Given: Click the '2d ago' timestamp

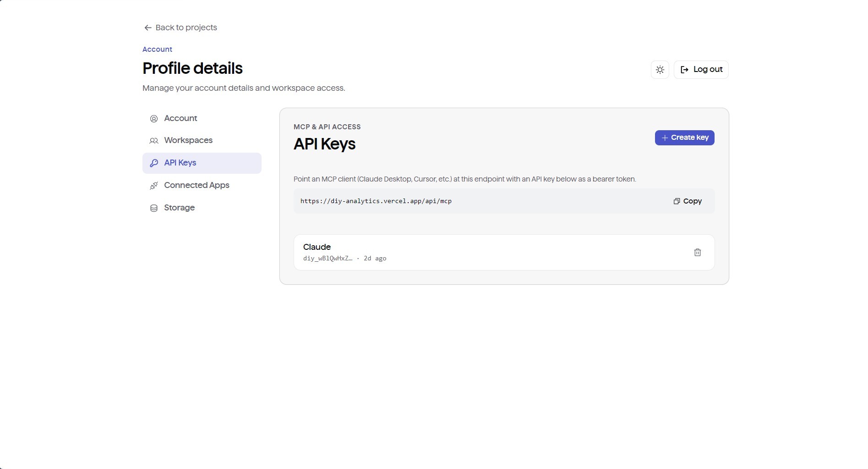Looking at the screenshot, I should click(375, 259).
